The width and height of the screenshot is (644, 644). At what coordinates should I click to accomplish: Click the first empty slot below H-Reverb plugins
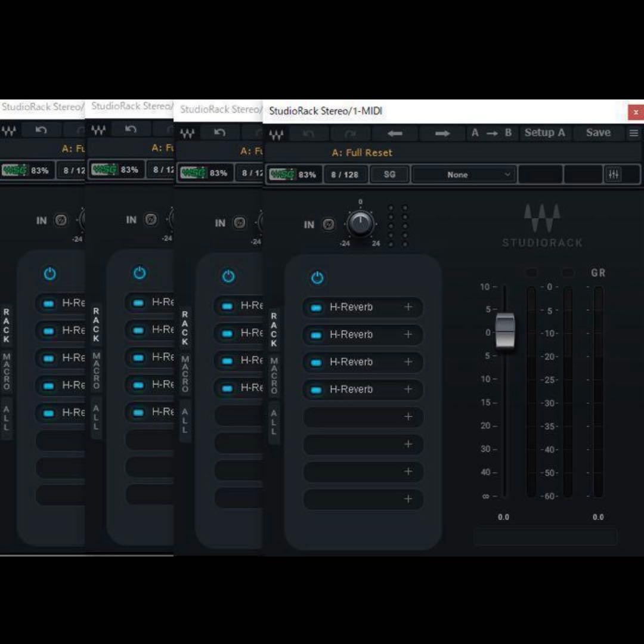click(x=355, y=417)
